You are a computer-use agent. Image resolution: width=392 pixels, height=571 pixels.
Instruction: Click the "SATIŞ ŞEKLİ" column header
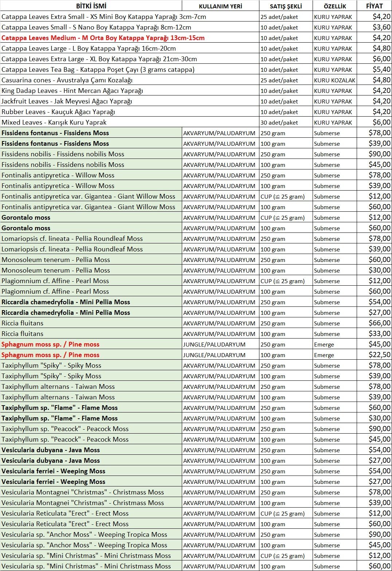(286, 6)
